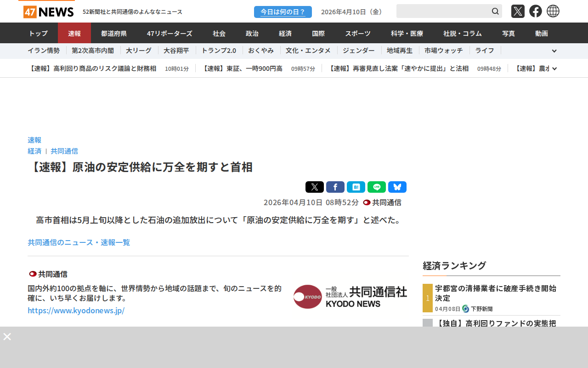Open the 都道府県 nav tab

[x=114, y=33]
